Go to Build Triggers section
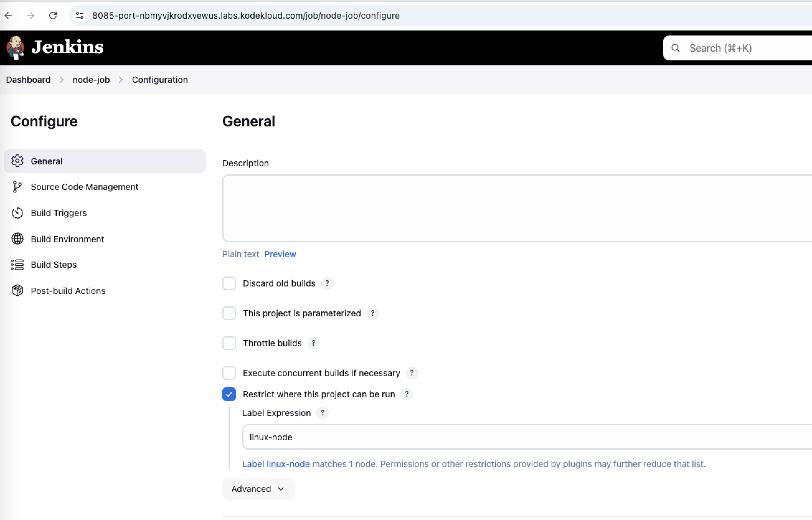This screenshot has width=812, height=520. point(105,213)
